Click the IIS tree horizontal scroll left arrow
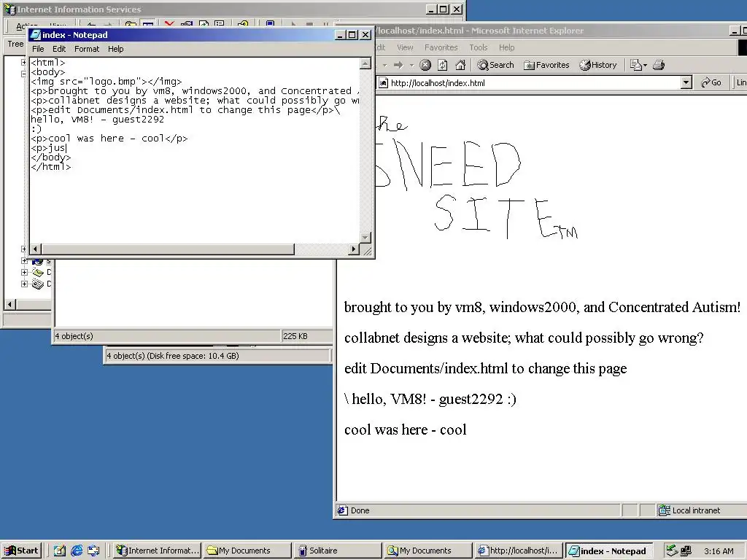The width and height of the screenshot is (747, 560). click(x=10, y=304)
